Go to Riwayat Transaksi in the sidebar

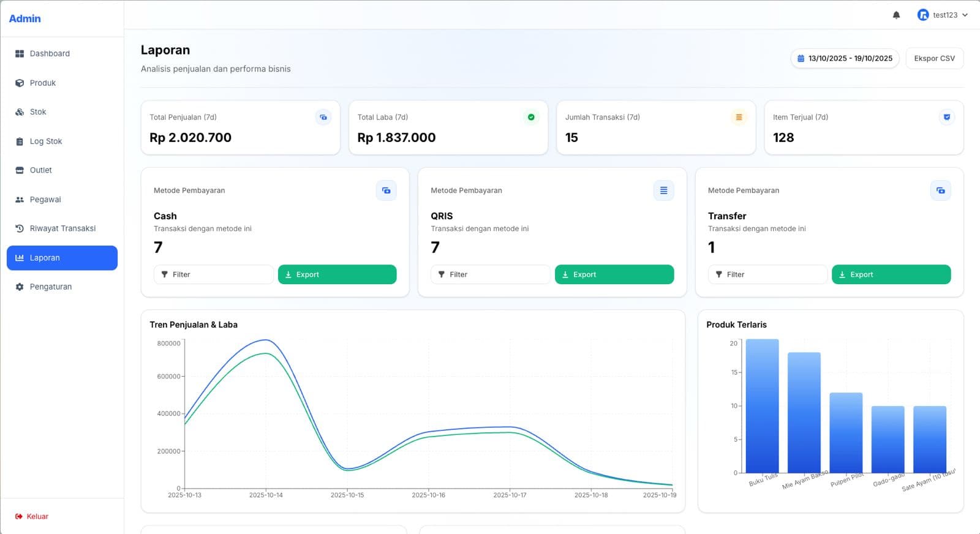[x=62, y=228]
